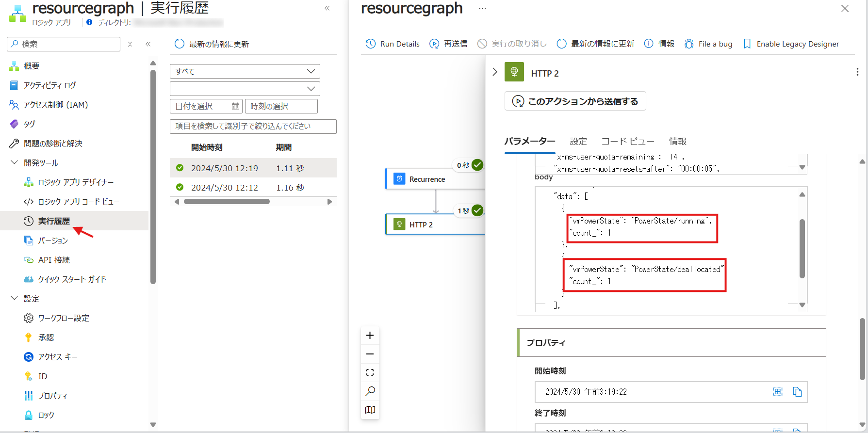Screen dimensions: 868x433
Task: Zoom out on the workflow canvas
Action: coord(370,354)
